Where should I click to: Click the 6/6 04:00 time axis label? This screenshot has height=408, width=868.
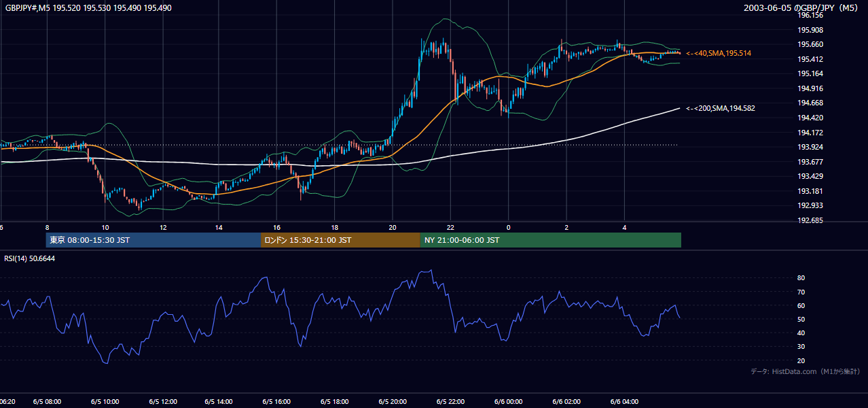click(624, 402)
